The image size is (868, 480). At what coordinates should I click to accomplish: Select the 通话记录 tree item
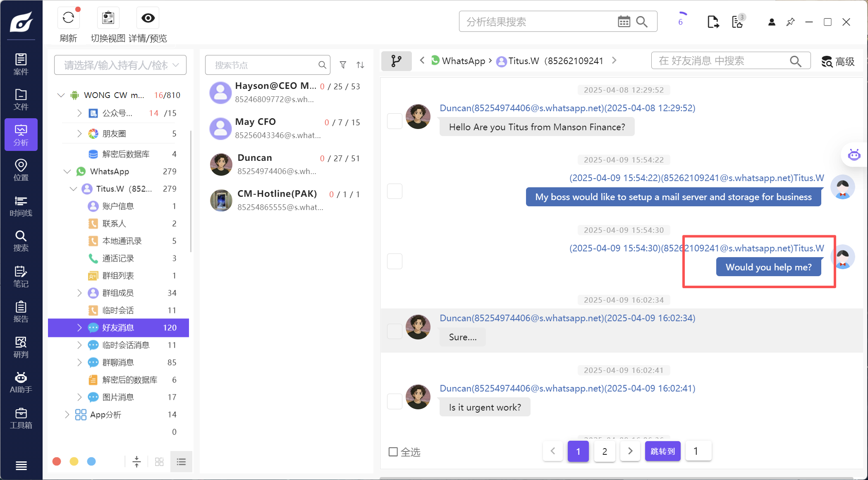(x=118, y=258)
